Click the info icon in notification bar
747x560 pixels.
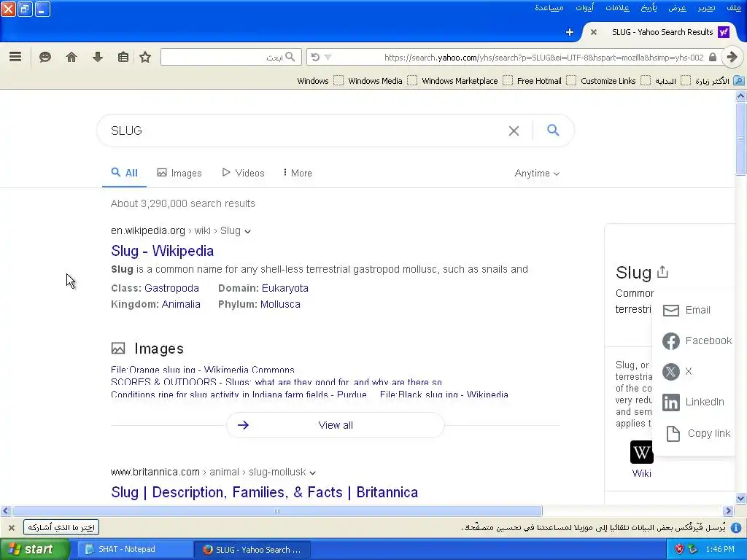[x=736, y=528]
